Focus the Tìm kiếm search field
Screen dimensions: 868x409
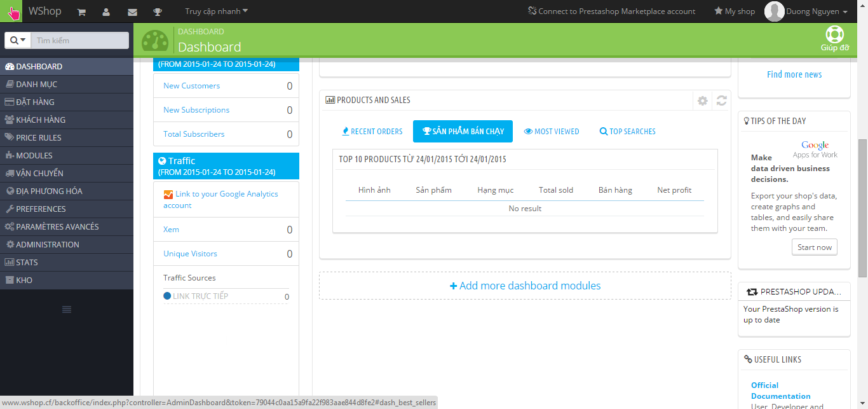click(80, 40)
